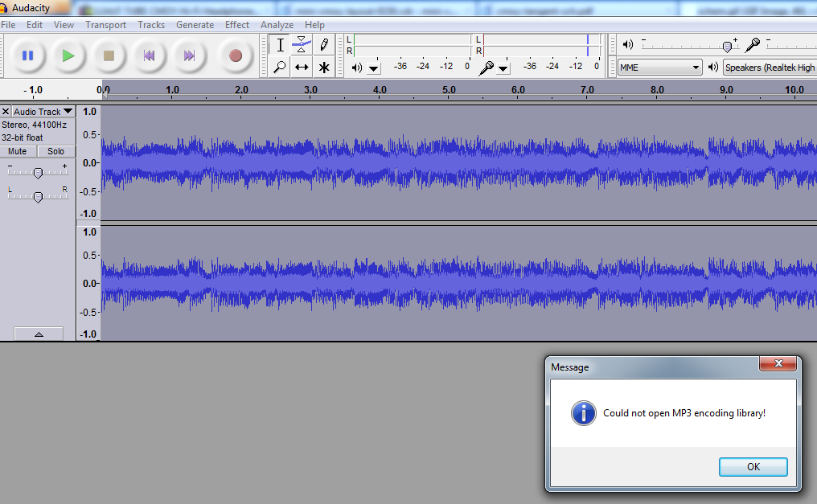
Task: Select the Multi-tool asterisk icon
Action: pyautogui.click(x=324, y=68)
